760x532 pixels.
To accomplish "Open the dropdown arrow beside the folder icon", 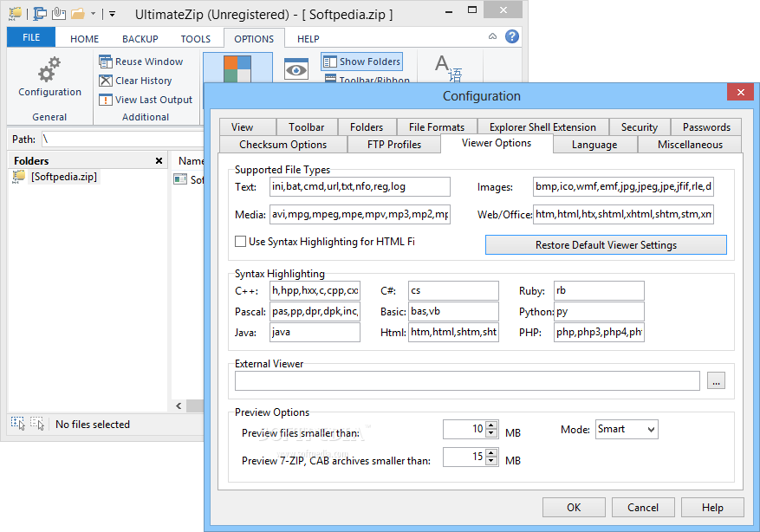I will pyautogui.click(x=93, y=14).
